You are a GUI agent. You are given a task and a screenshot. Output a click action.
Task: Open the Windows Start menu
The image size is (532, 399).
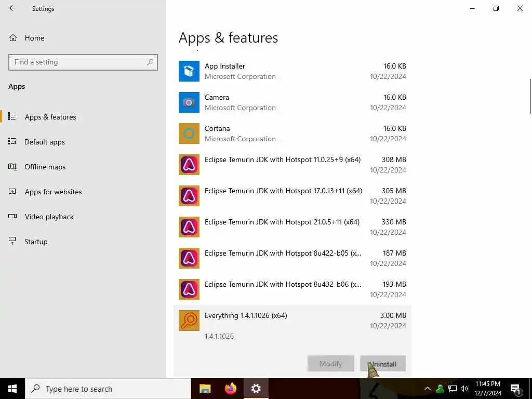pos(12,389)
